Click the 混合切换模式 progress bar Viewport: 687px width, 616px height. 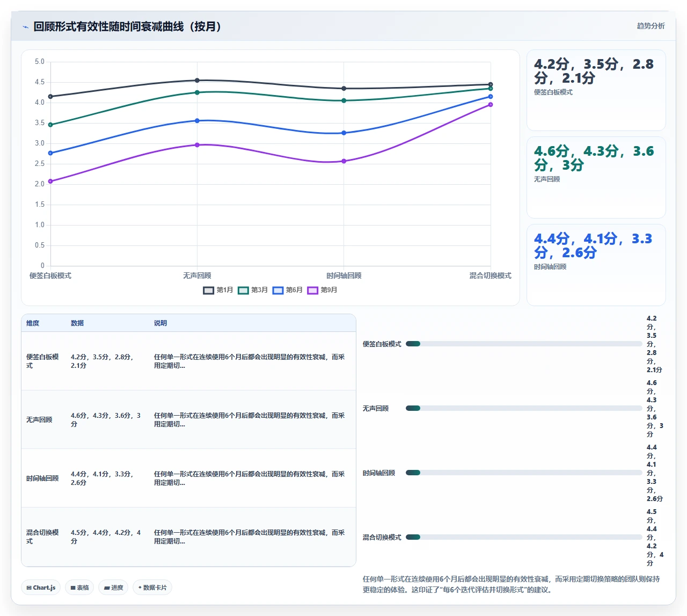[524, 537]
